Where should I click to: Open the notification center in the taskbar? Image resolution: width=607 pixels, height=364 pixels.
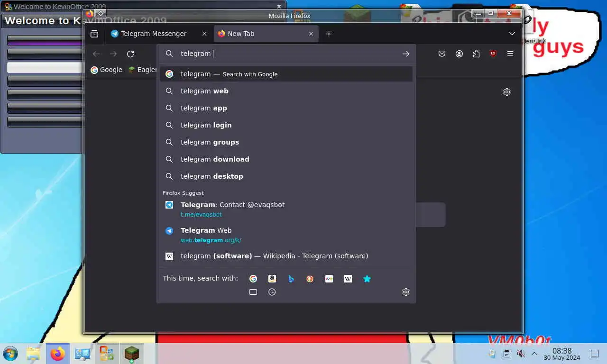(x=594, y=354)
